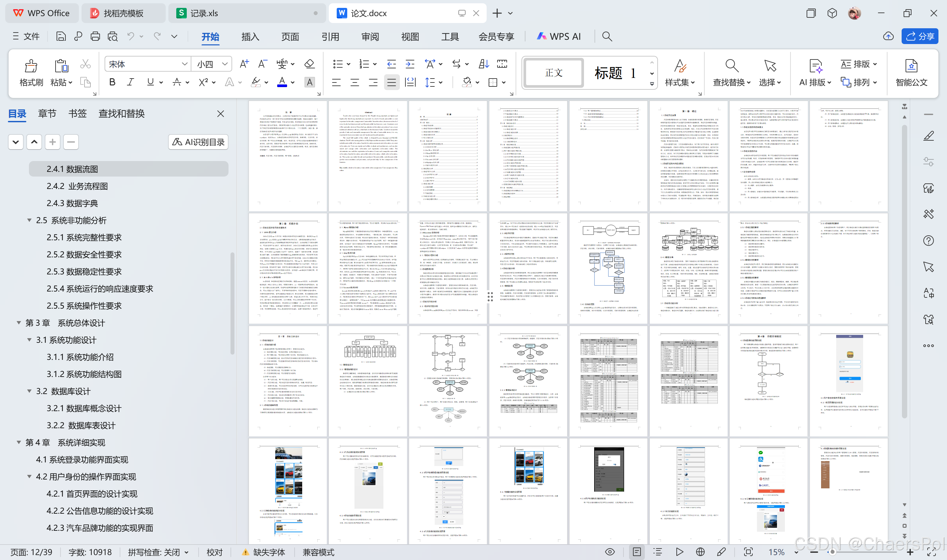The image size is (947, 560).
Task: Select Center paragraph alignment
Action: tap(354, 82)
